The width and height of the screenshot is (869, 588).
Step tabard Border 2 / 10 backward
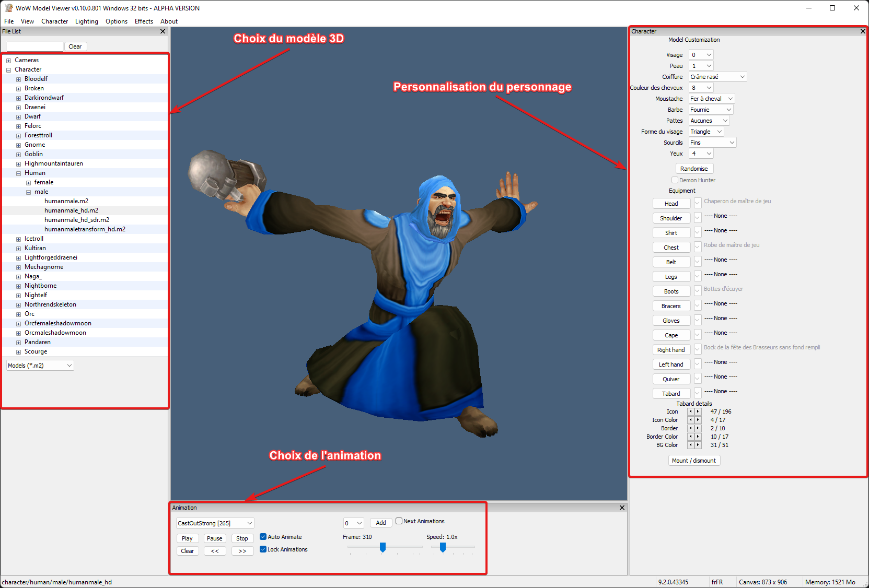point(690,428)
